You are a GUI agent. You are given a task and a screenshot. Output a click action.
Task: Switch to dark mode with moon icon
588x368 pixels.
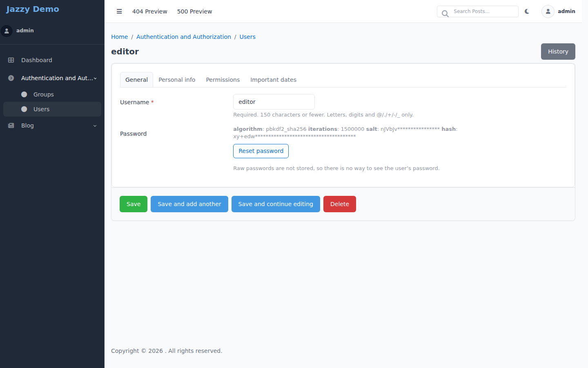527,11
